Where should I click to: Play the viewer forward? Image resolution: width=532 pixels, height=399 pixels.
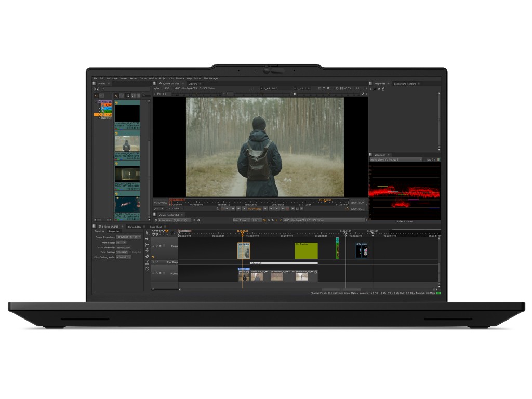[x=265, y=209]
